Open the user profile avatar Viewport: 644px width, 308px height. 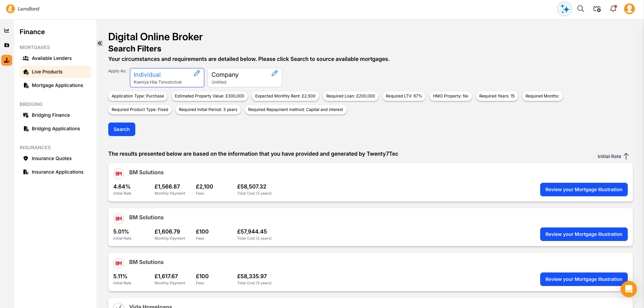629,9
